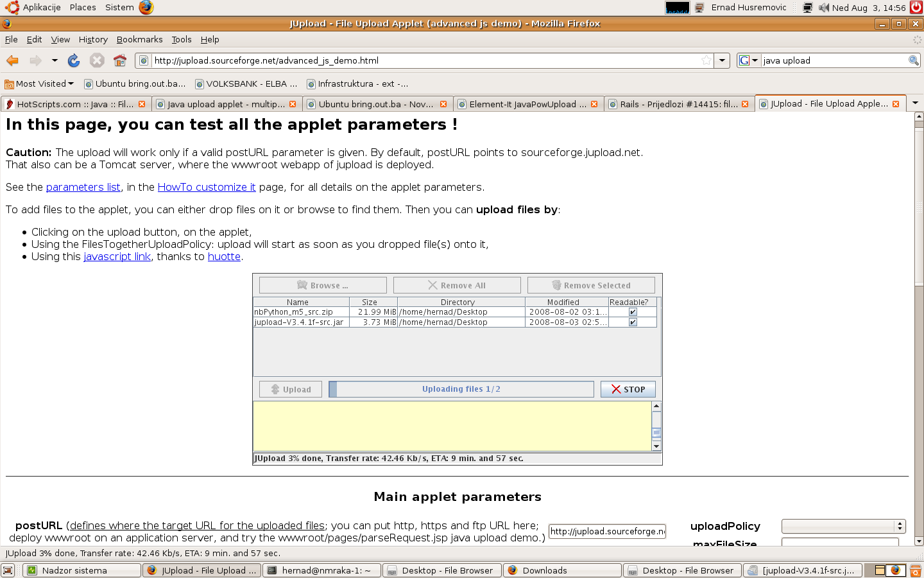The height and width of the screenshot is (578, 924).
Task: Open the uploadPolicy combo box
Action: 843,526
